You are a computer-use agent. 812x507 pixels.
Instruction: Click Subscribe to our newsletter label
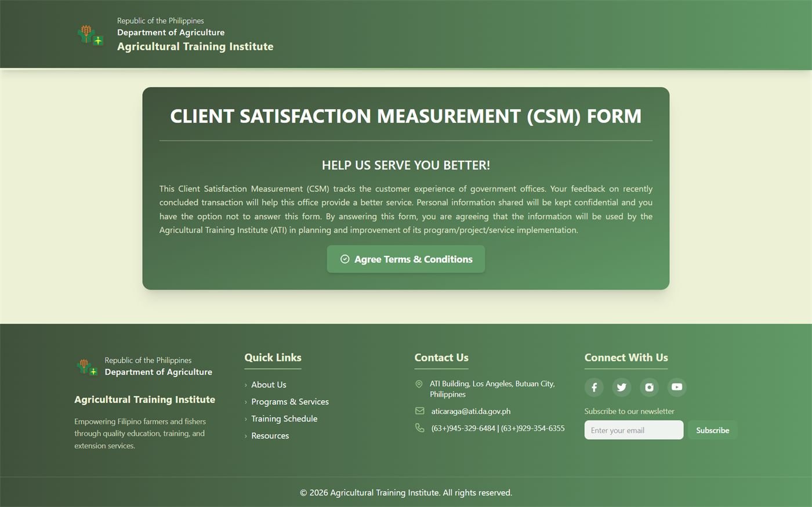[x=629, y=411]
